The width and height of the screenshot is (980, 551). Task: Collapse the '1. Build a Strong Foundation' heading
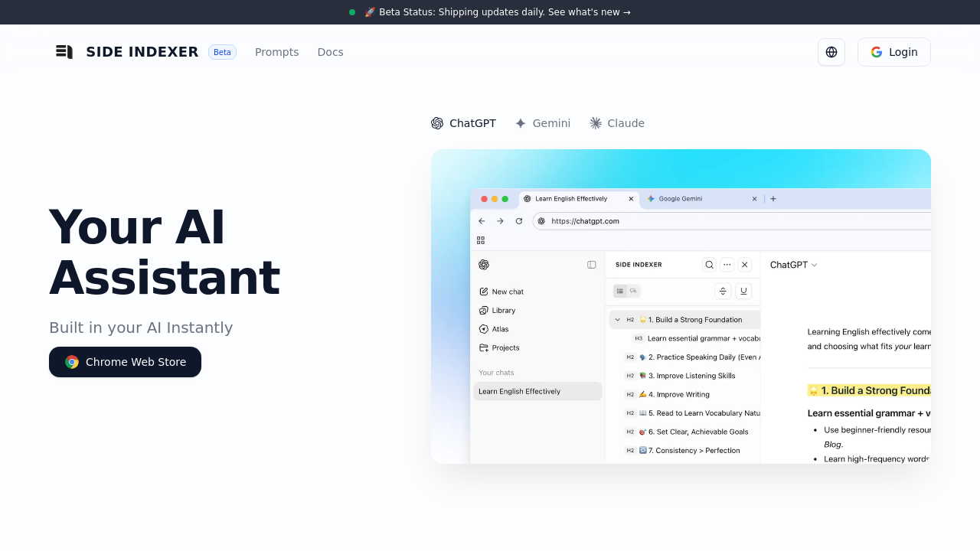click(617, 319)
